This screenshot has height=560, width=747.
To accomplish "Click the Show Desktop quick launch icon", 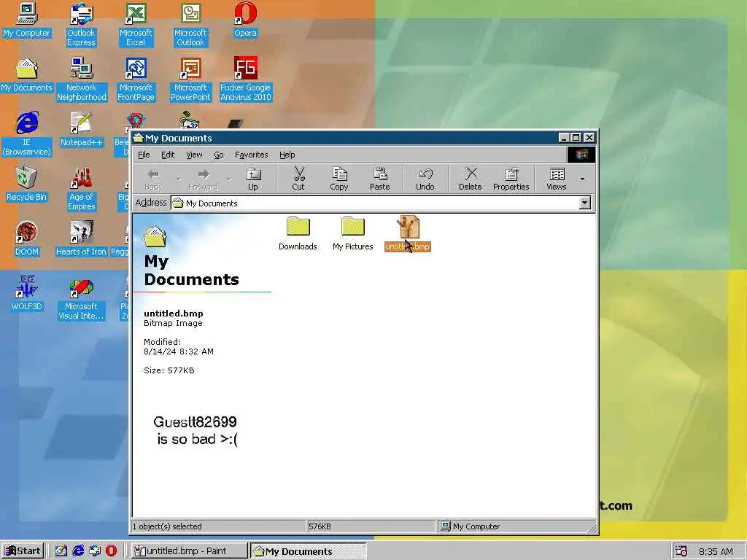I will (61, 551).
